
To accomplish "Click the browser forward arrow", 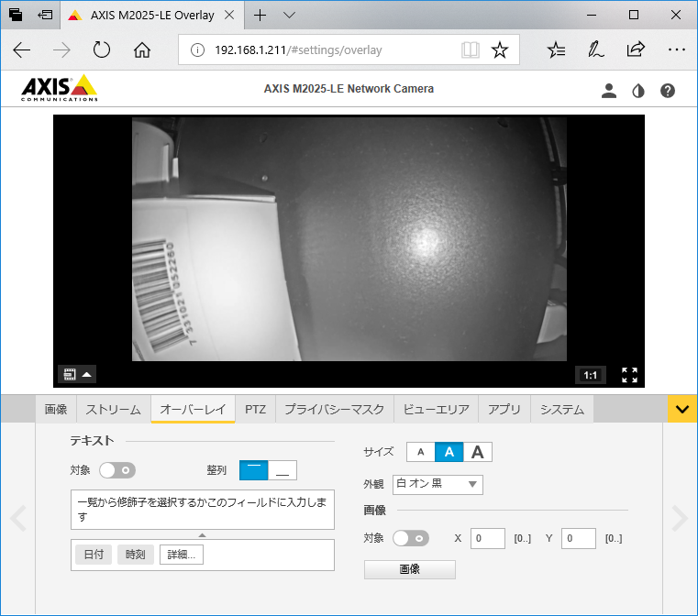I will pyautogui.click(x=61, y=49).
